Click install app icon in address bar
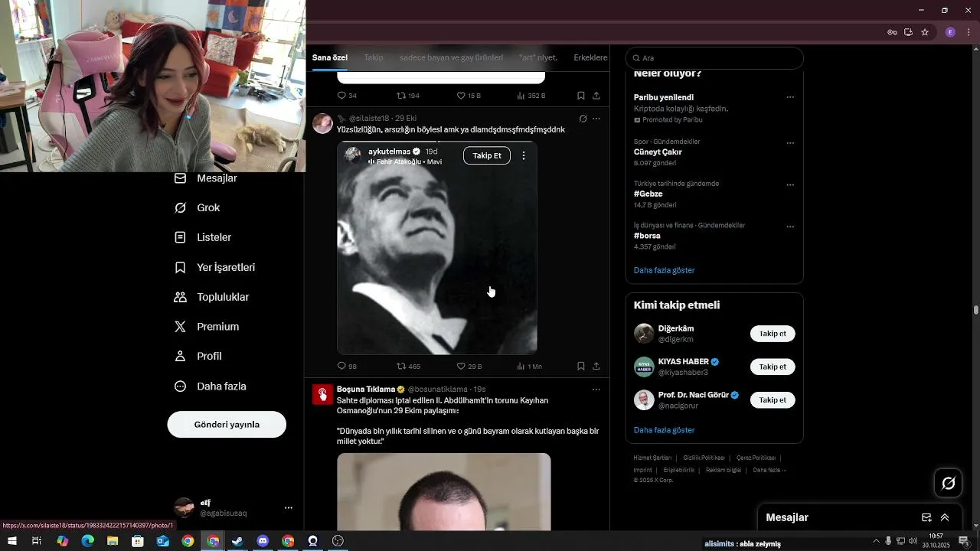980x551 pixels. tap(908, 32)
